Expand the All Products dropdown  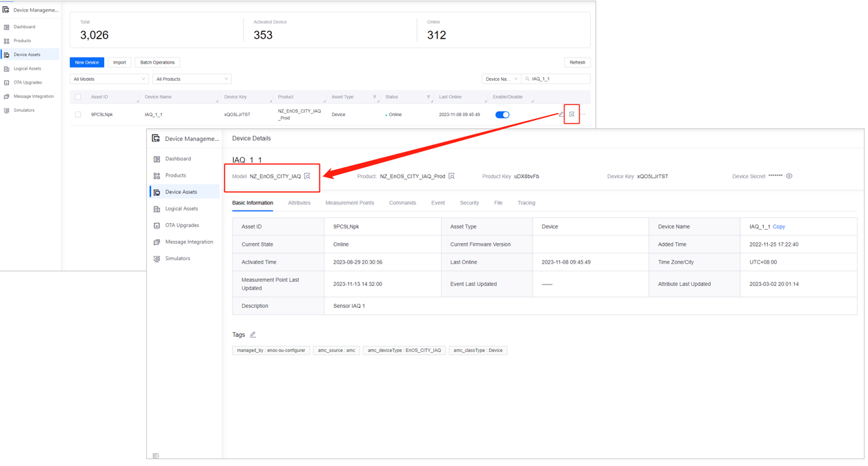(191, 79)
